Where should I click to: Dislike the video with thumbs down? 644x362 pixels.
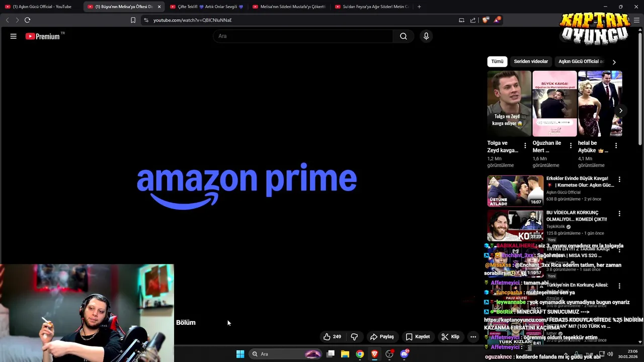pyautogui.click(x=354, y=337)
